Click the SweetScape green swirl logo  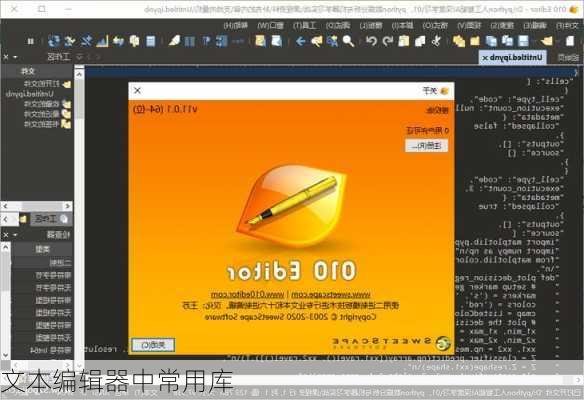[442, 343]
